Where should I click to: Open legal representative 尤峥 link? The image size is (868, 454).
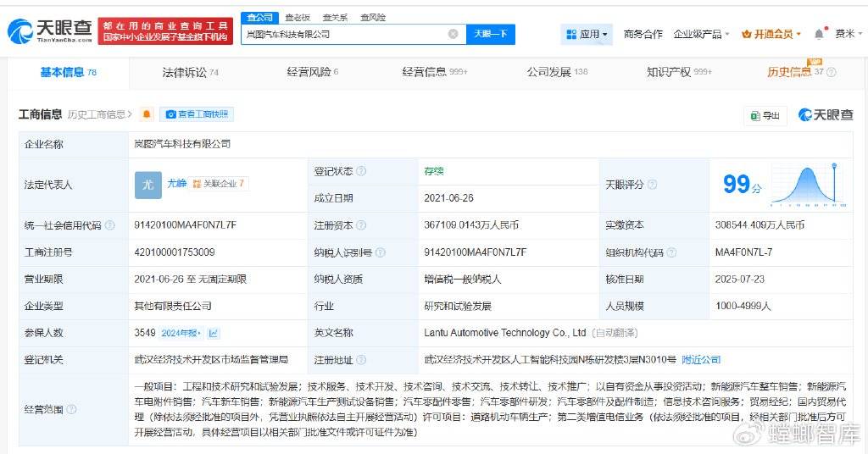176,183
